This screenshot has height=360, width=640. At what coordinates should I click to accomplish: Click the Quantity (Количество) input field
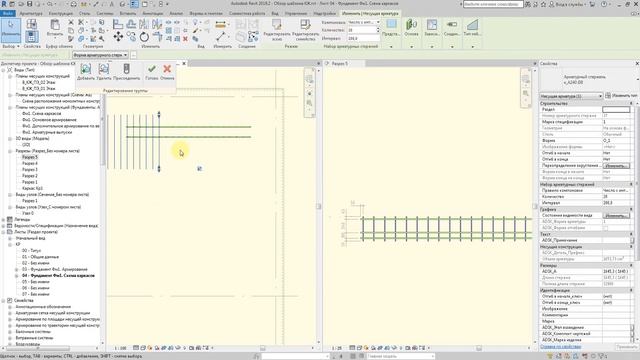pyautogui.click(x=363, y=30)
